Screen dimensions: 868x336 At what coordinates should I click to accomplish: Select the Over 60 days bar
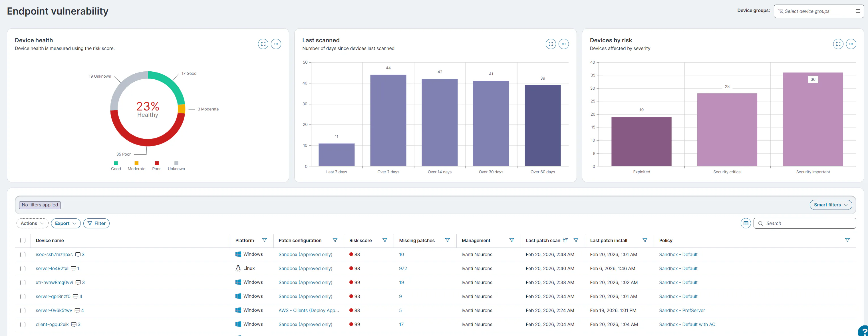coord(543,125)
